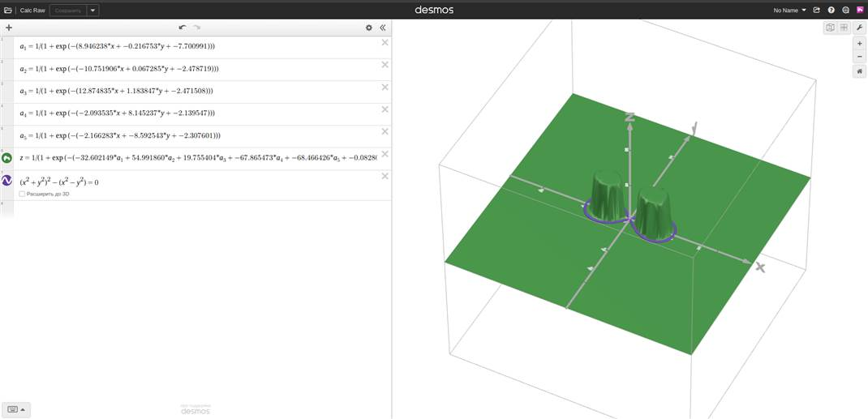Open the graph files folder icon
868x419 pixels.
pyautogui.click(x=8, y=10)
